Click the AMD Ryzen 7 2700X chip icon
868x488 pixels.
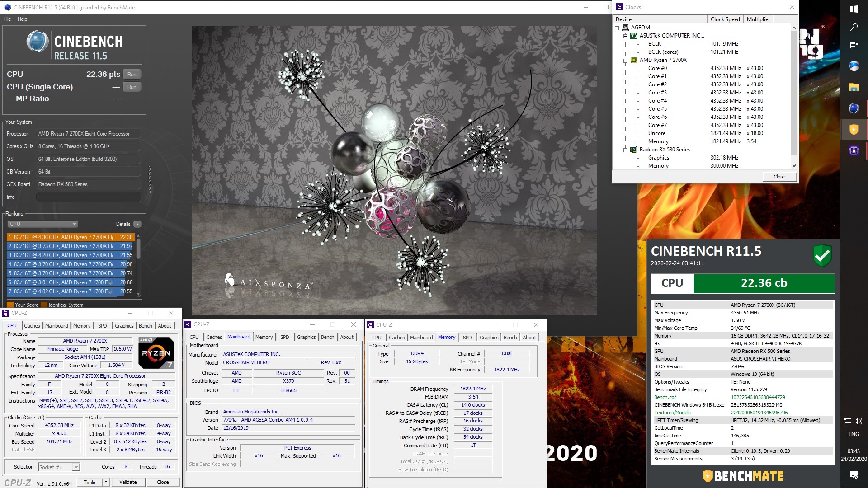point(634,60)
